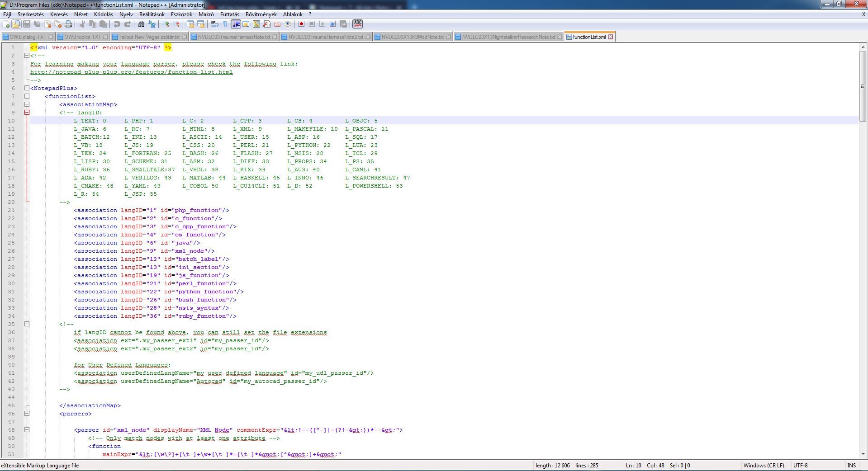Play back the recorded macro
Viewport: 868px width, 471px height.
pyautogui.click(x=322, y=24)
